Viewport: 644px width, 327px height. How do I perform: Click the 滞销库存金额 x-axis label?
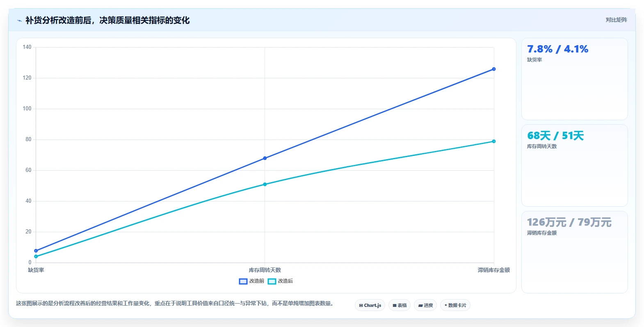494,270
